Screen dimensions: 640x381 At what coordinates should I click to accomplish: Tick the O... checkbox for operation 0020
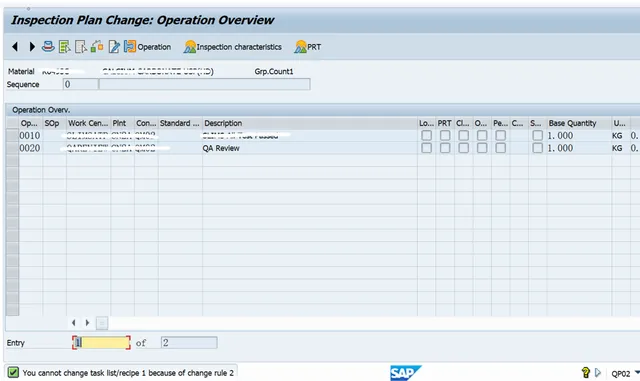(x=482, y=148)
